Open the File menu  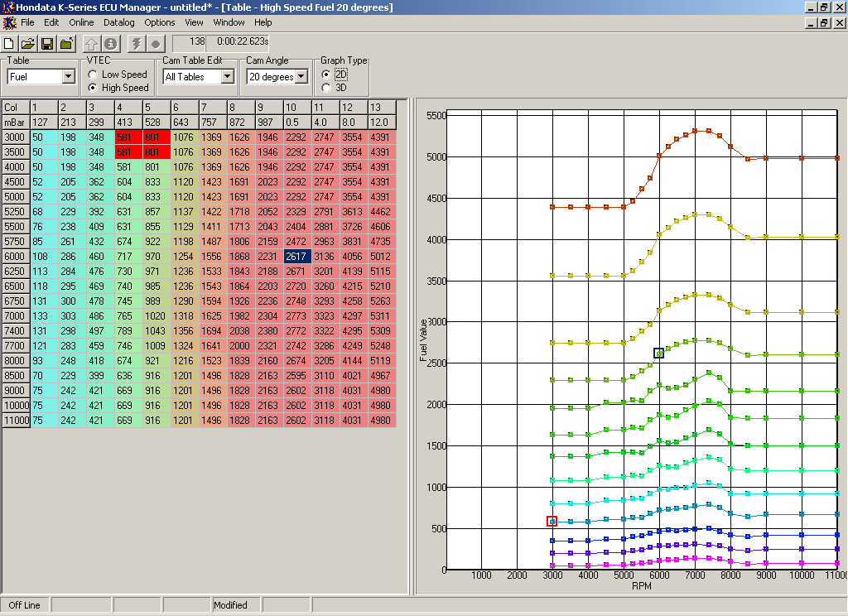click(27, 22)
